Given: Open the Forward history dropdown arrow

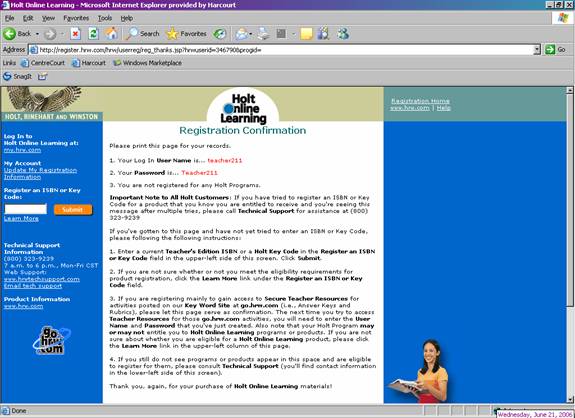Looking at the screenshot, I should click(x=62, y=34).
